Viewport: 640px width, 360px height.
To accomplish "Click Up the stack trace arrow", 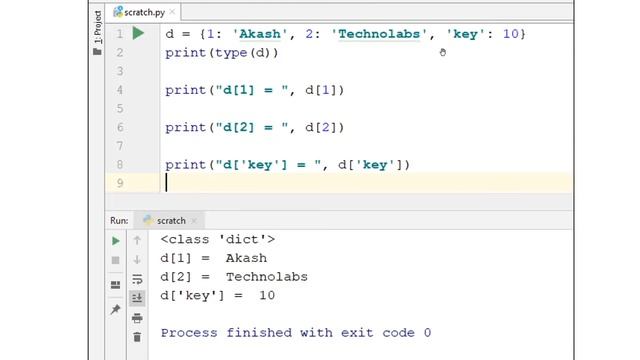I will tap(137, 240).
